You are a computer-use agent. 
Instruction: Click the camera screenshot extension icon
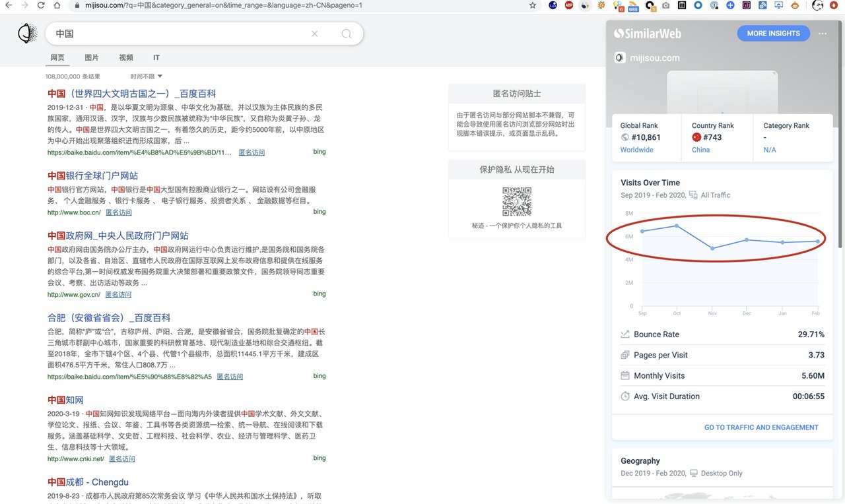coord(665,5)
